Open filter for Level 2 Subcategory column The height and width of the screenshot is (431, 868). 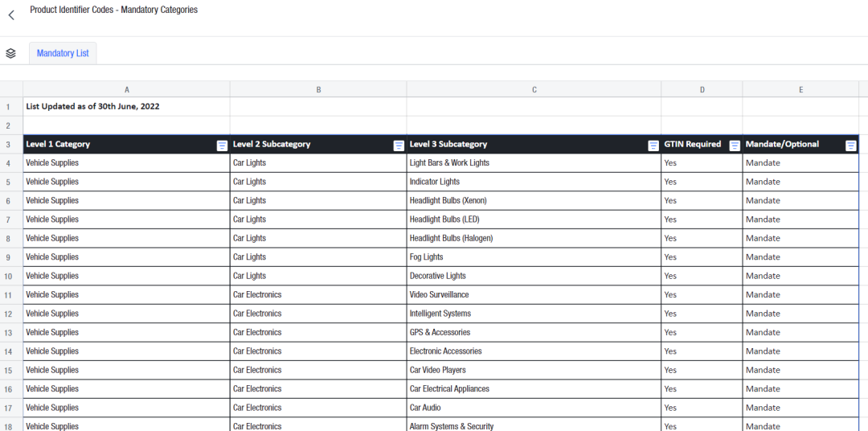(399, 146)
